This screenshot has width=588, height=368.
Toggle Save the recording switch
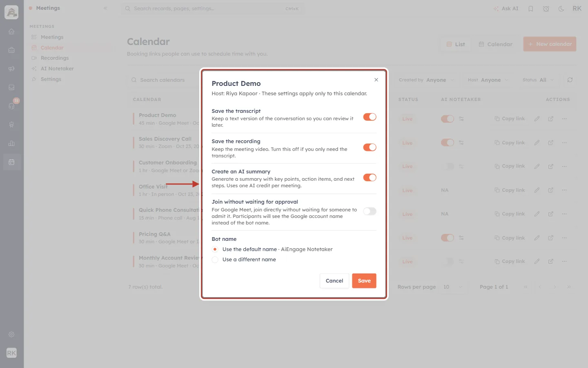370,147
